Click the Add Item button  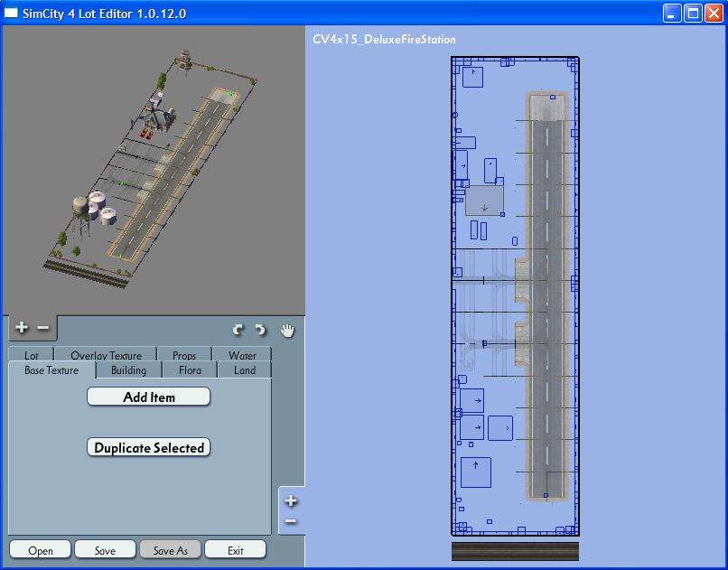click(x=148, y=397)
